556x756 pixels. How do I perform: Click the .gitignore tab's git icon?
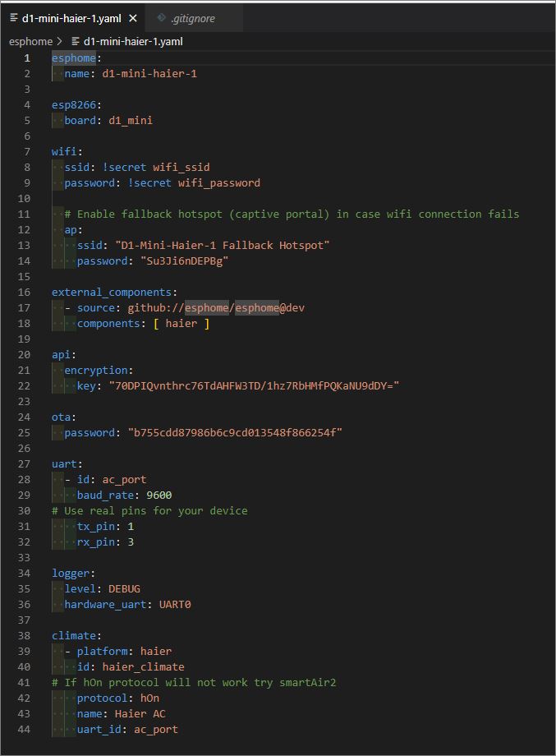[162, 18]
